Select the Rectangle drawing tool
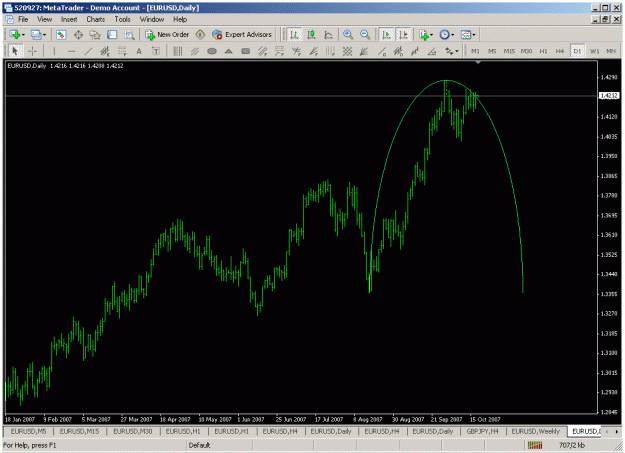Screen dimensions: 625x453 click(246, 51)
